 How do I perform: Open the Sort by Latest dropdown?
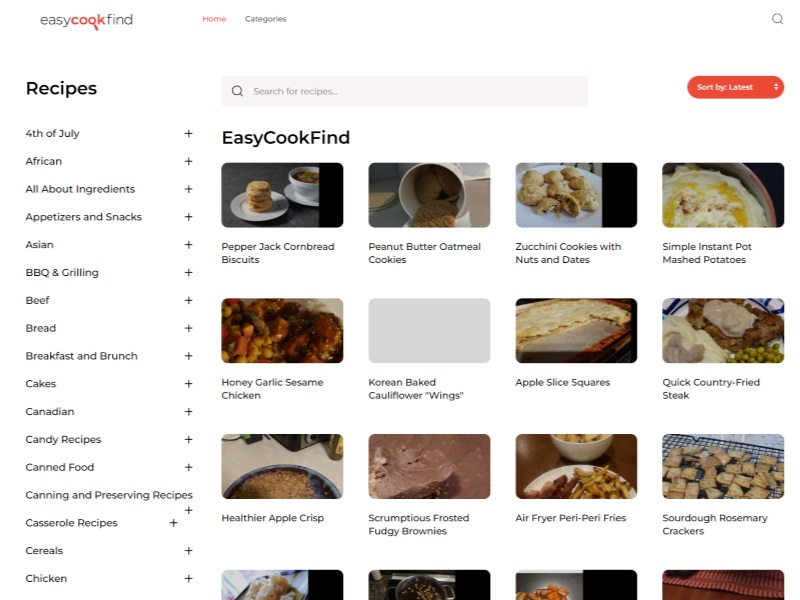pyautogui.click(x=735, y=87)
